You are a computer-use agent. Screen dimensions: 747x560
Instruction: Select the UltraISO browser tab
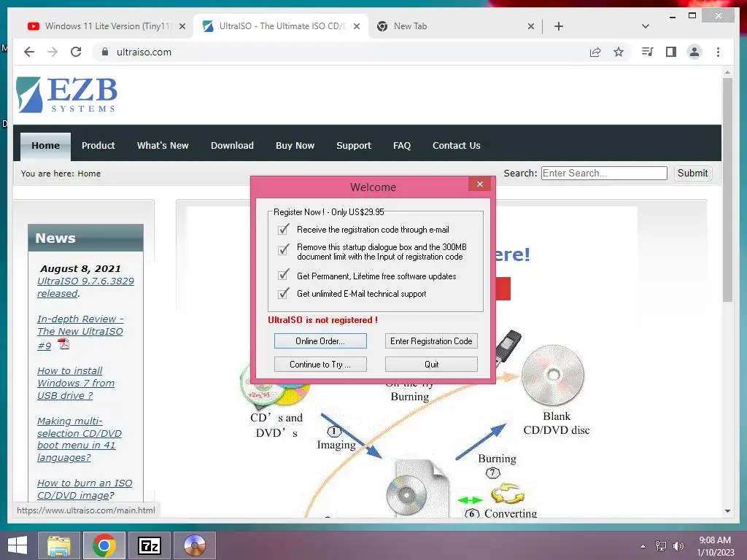pyautogui.click(x=280, y=26)
